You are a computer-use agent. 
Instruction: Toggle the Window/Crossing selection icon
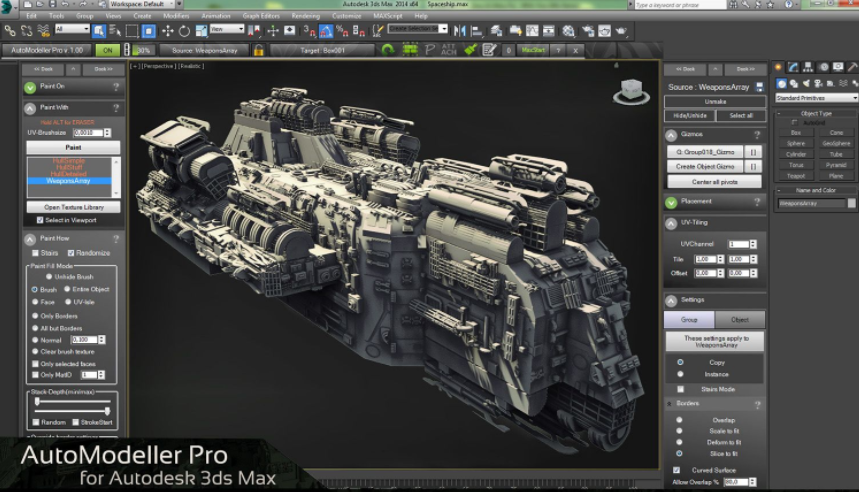click(x=148, y=31)
